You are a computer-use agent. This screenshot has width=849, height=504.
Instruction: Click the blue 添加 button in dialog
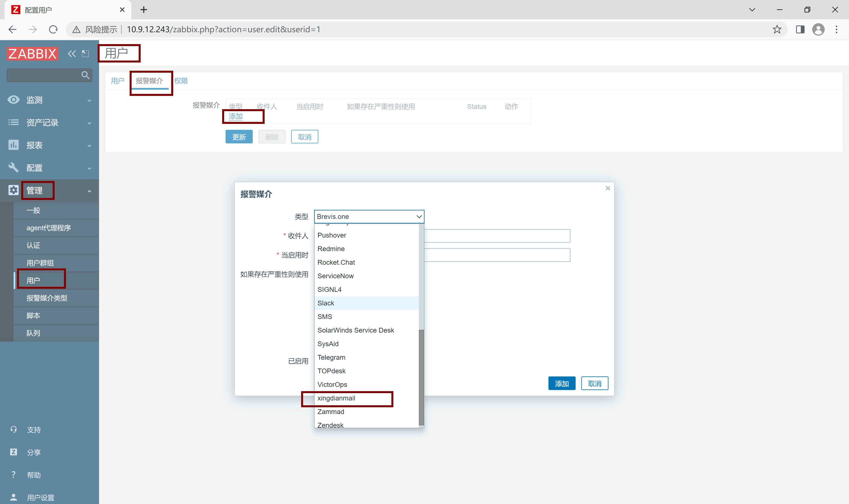coord(561,384)
